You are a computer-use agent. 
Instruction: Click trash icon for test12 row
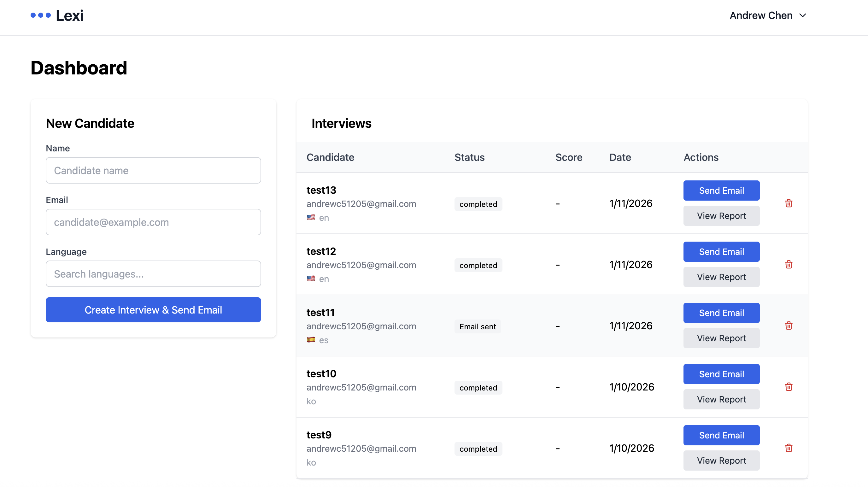pos(789,265)
